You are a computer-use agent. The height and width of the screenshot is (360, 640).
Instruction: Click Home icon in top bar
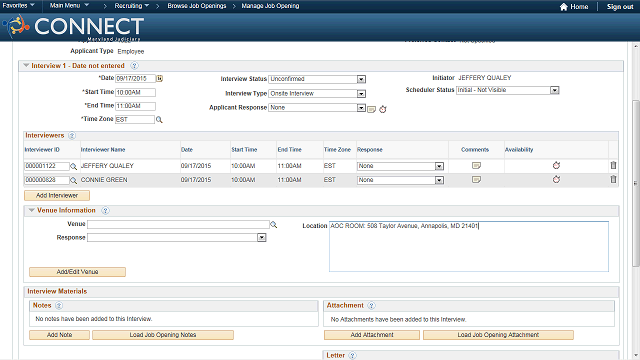[564, 7]
